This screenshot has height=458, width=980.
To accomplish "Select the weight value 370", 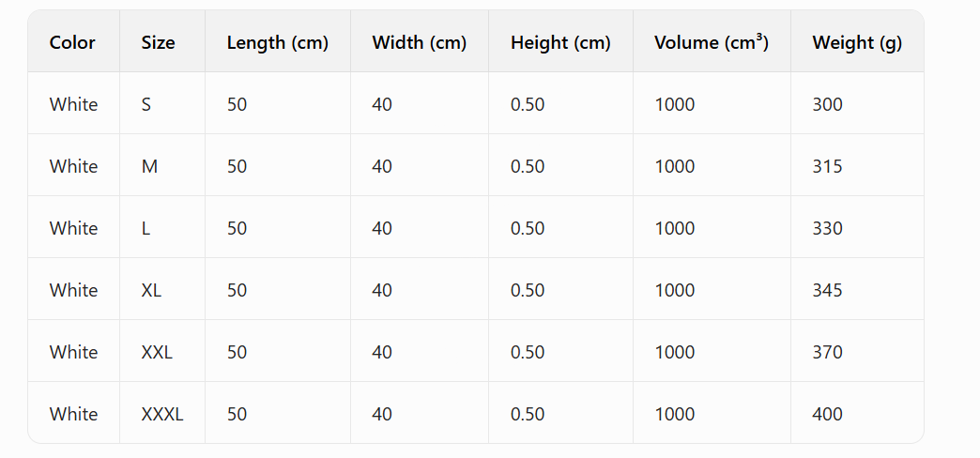I will [x=828, y=352].
